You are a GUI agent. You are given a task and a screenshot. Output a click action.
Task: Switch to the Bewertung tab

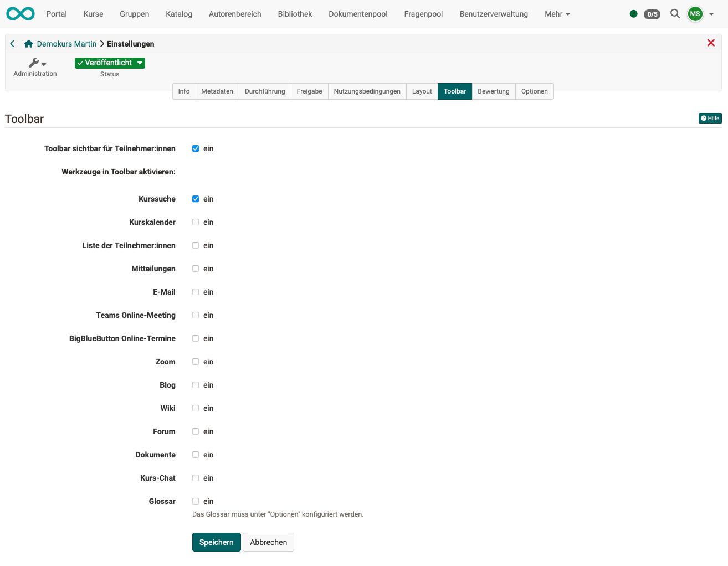493,91
